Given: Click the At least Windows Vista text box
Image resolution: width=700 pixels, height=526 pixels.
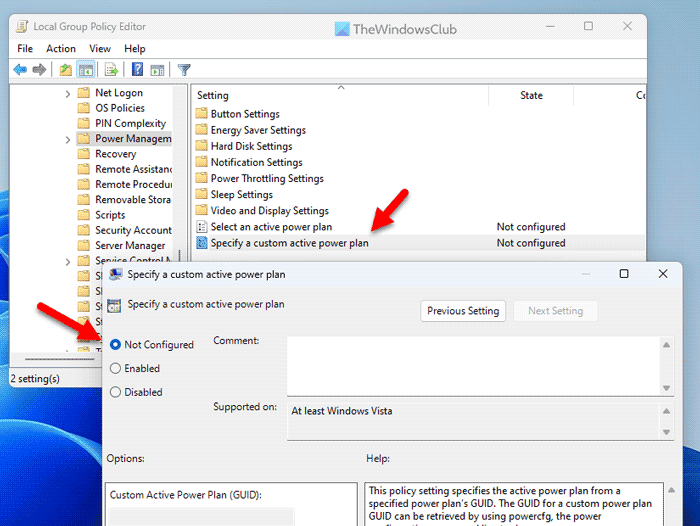Looking at the screenshot, I should pyautogui.click(x=474, y=421).
